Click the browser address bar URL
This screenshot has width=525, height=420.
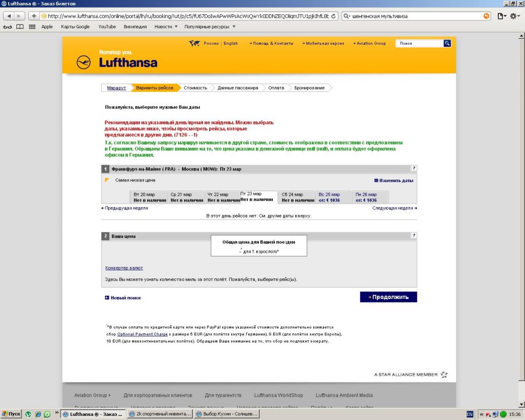(x=189, y=16)
